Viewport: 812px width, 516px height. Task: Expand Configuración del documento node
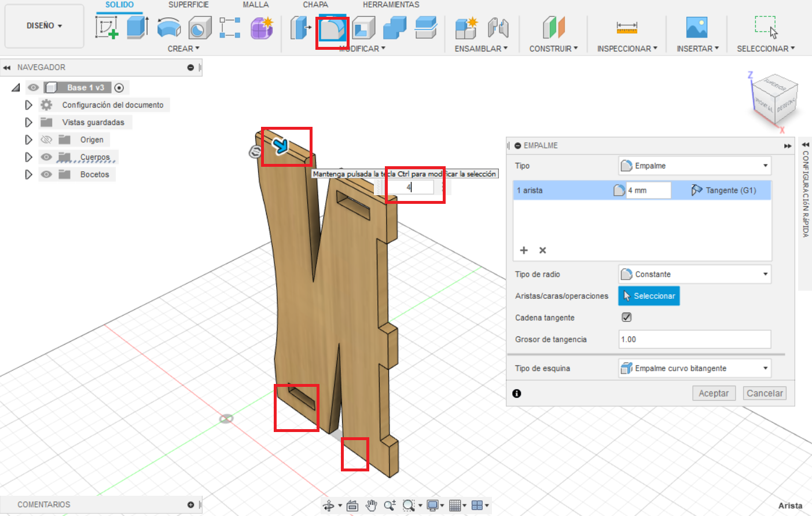28,105
